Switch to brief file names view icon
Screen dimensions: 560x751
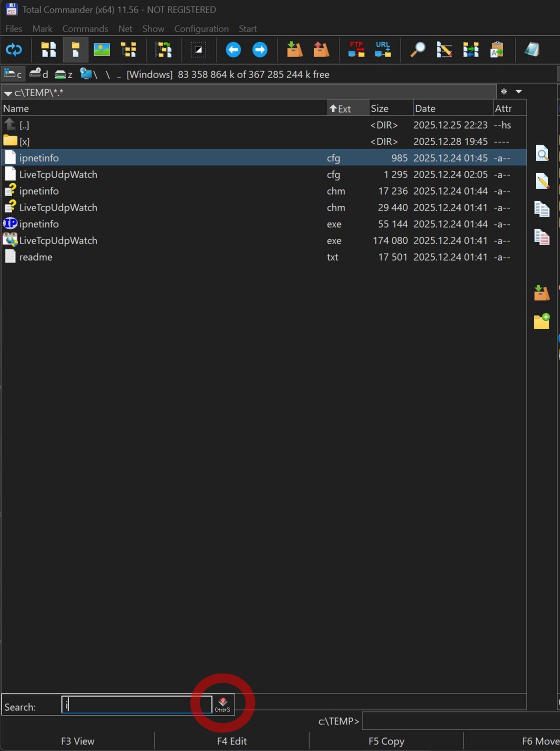pos(48,49)
